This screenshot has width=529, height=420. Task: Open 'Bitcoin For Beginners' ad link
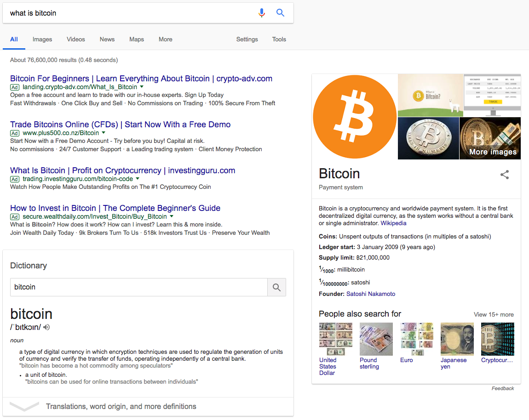141,79
